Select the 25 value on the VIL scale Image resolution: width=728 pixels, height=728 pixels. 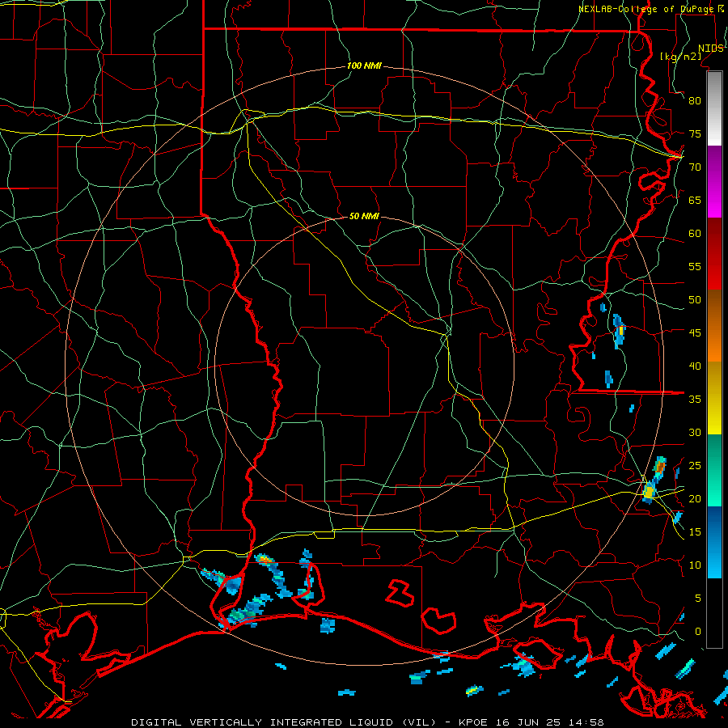coord(695,465)
